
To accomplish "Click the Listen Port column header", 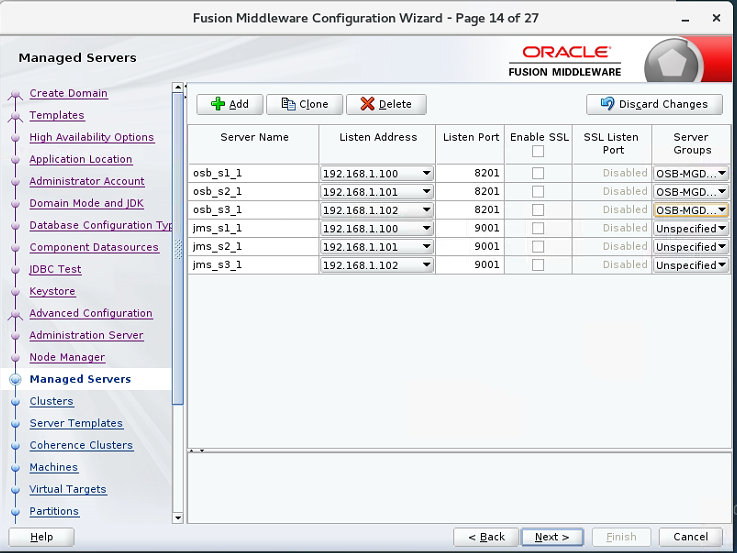I will (x=470, y=144).
